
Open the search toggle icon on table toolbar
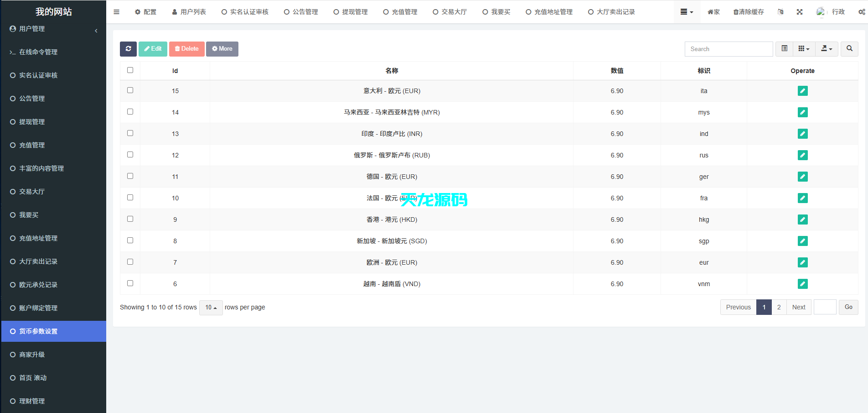point(849,49)
